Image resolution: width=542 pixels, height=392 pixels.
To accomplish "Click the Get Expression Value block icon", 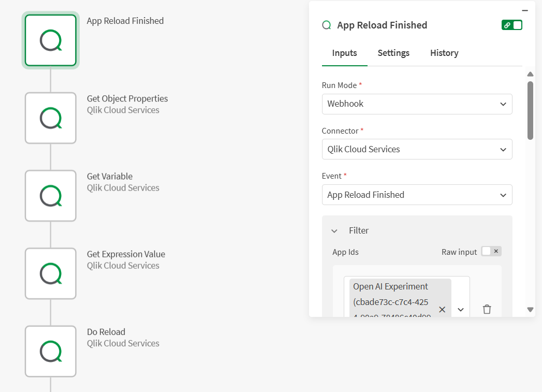I will pos(51,273).
